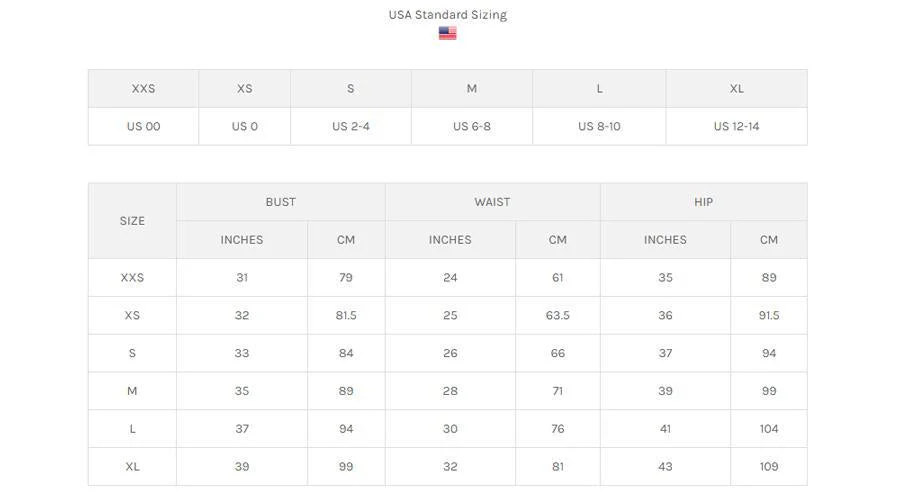900x500 pixels.
Task: Click the WAIST column header
Action: 492,202
